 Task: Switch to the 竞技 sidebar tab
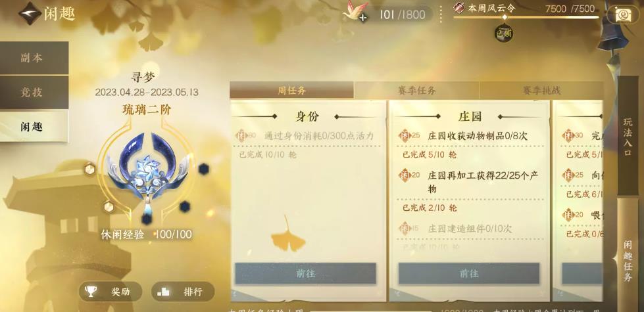(34, 93)
